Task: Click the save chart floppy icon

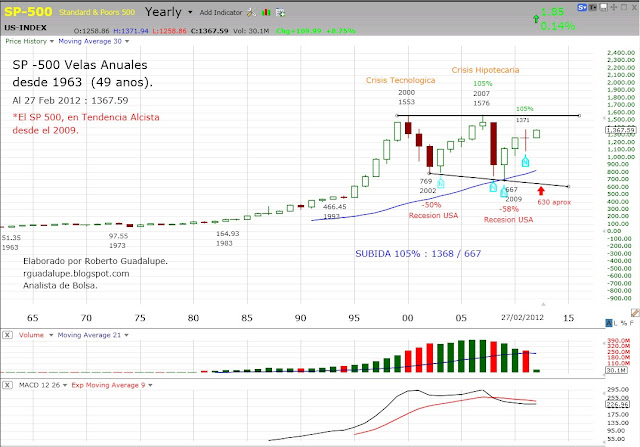Action: click(603, 7)
